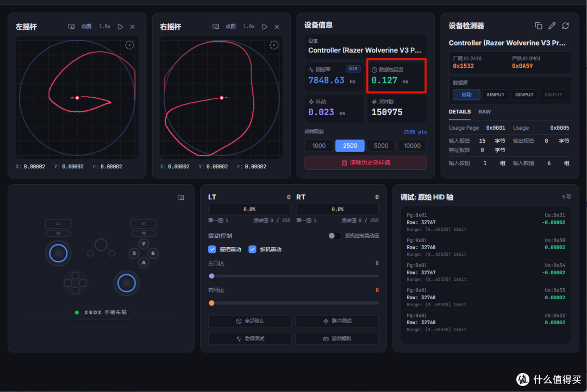Run the pulse vibration test
Screen dimensions: 587x392
click(337, 321)
